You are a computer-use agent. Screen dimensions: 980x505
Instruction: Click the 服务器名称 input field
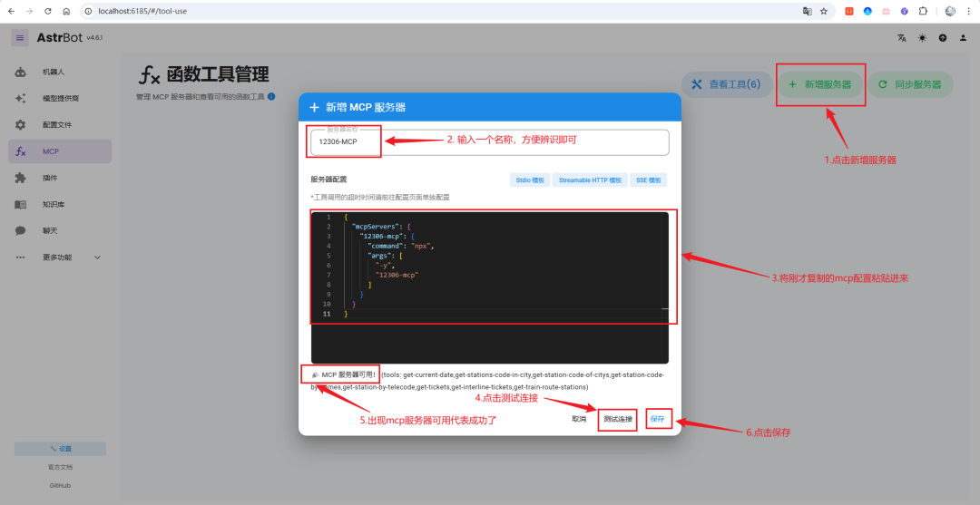click(x=489, y=142)
